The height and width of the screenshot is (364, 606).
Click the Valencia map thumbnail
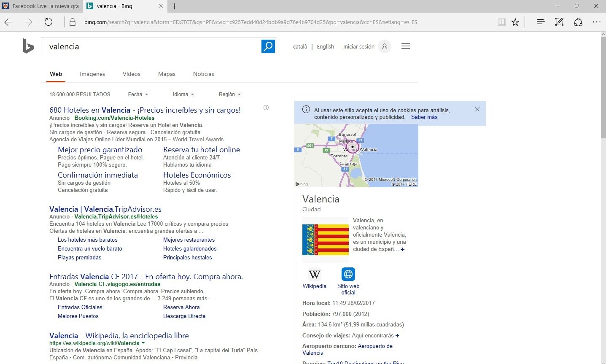[x=356, y=156]
